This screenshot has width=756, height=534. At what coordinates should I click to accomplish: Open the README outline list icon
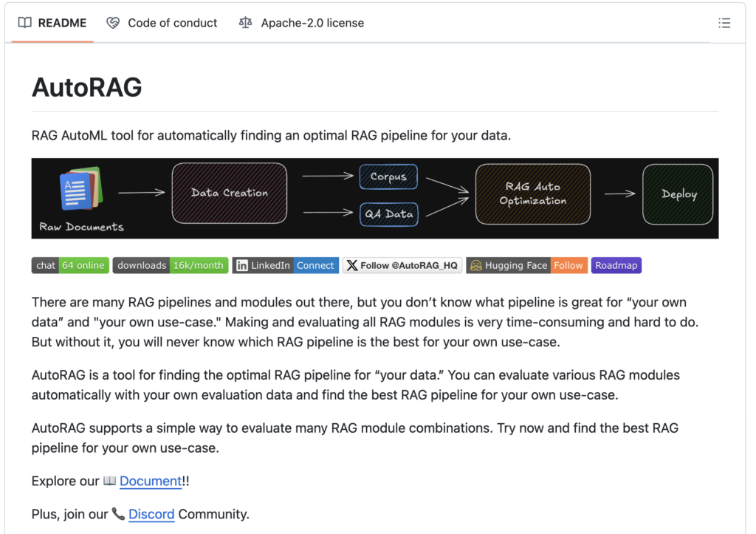[724, 23]
